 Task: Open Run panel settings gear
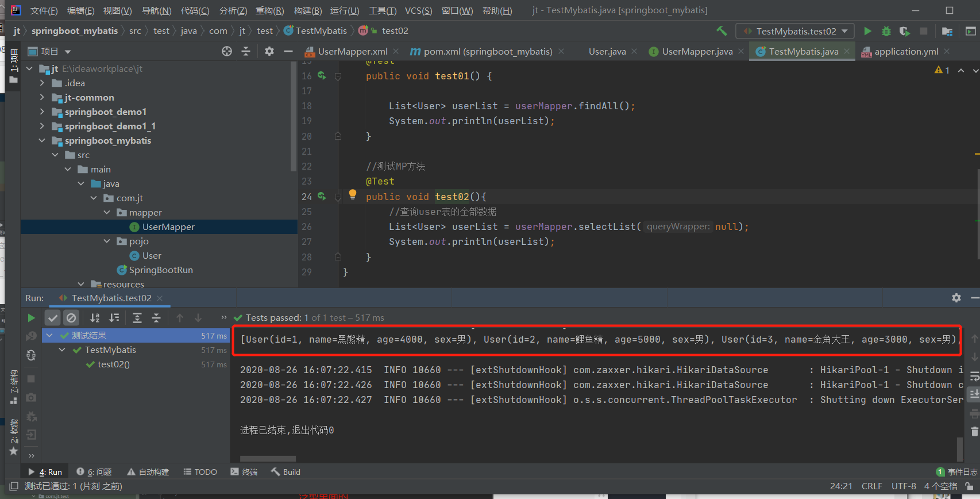pos(956,298)
